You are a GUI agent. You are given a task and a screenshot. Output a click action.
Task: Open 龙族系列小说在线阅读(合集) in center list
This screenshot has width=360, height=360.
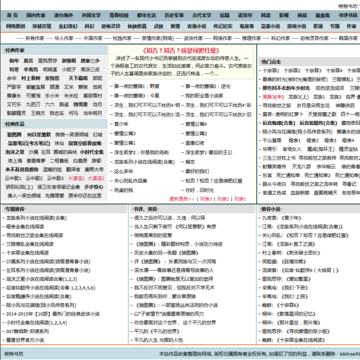(x=145, y=162)
